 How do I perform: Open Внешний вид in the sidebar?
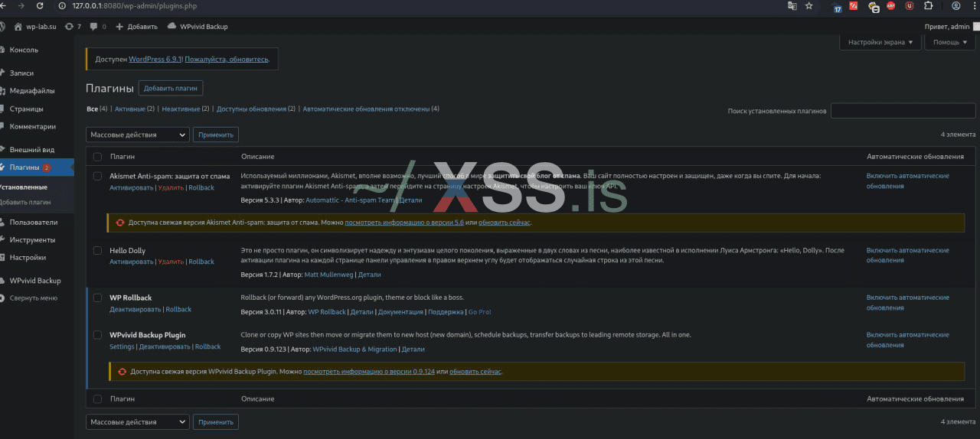[x=31, y=150]
